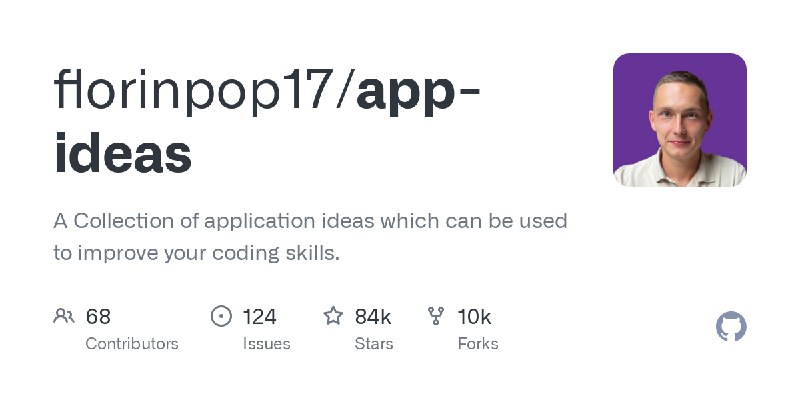
Task: Select the Contributors label
Action: 132,344
